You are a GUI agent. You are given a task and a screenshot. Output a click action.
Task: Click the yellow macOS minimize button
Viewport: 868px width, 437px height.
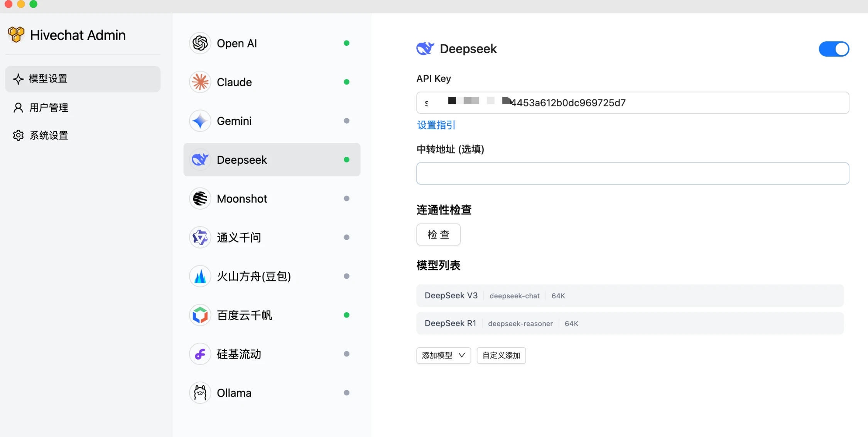(x=21, y=4)
